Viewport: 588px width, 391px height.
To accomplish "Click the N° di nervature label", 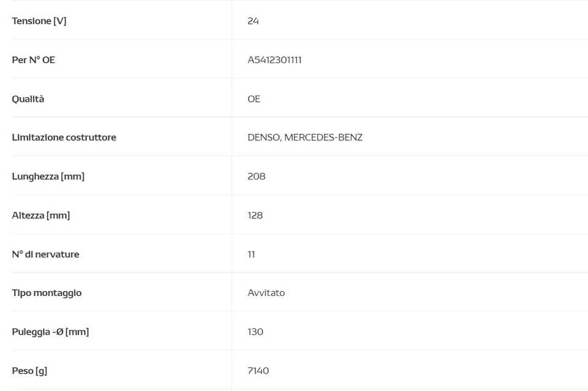I will click(45, 254).
